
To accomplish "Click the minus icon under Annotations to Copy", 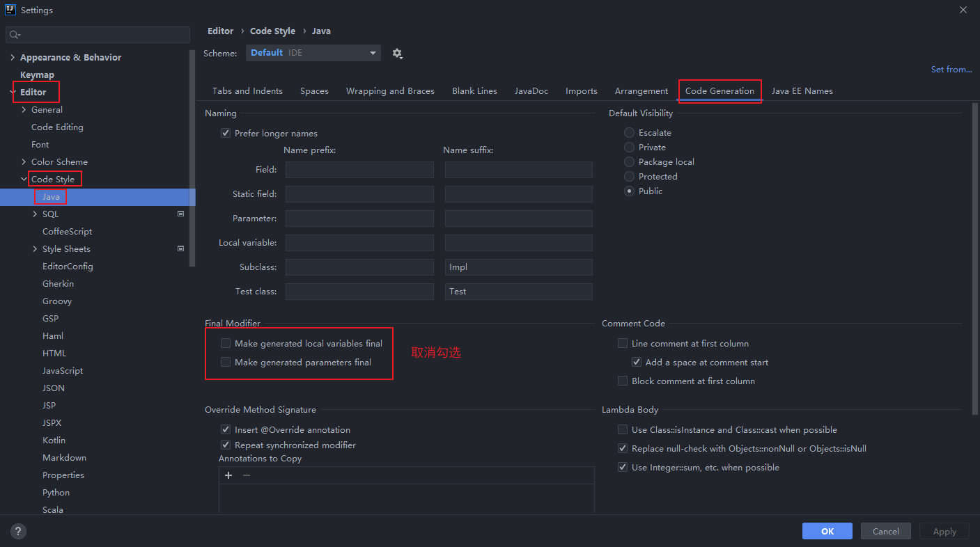I will point(247,475).
